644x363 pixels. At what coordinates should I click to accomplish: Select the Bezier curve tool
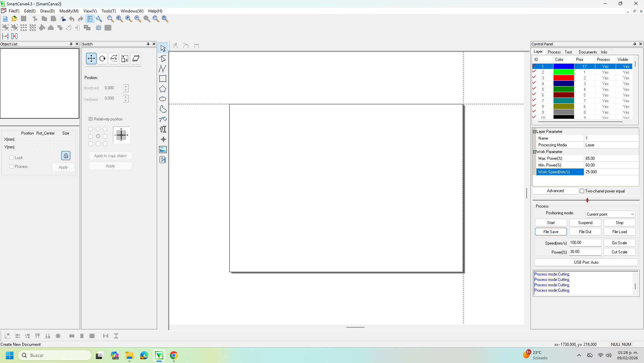click(x=163, y=119)
